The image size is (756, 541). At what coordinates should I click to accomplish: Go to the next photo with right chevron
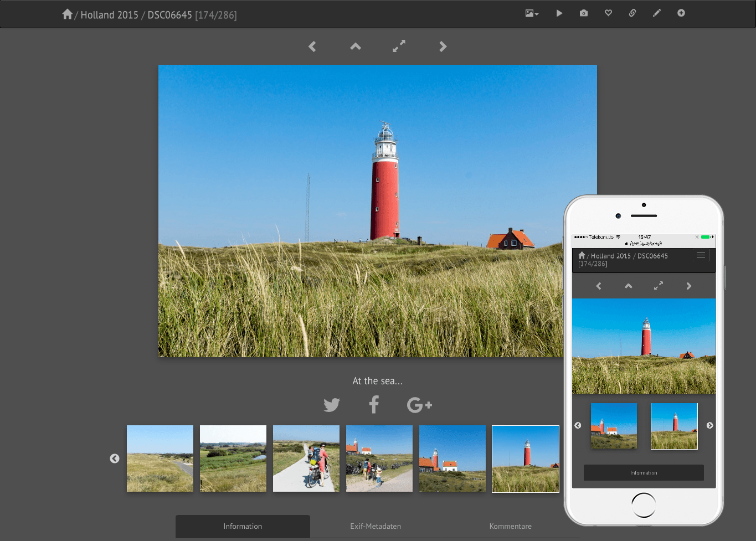click(443, 47)
